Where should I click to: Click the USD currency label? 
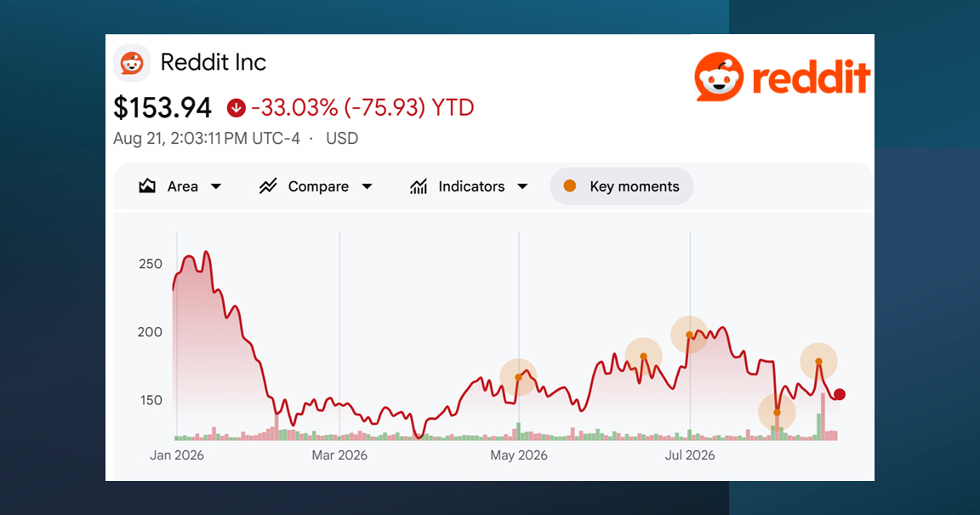tap(342, 138)
